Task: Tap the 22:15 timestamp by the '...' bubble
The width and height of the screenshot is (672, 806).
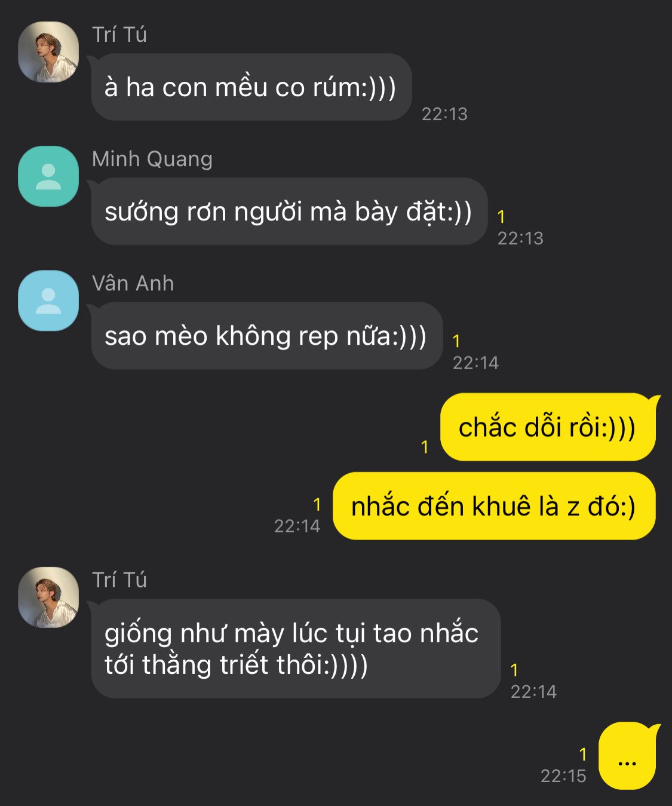Action: (563, 776)
